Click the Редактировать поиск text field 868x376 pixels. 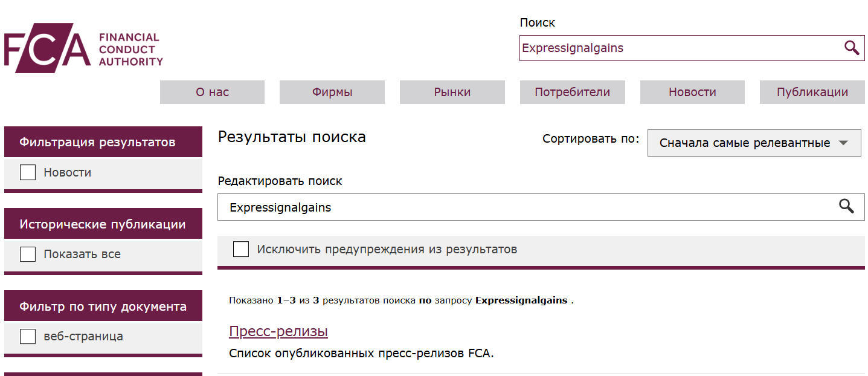coord(526,207)
